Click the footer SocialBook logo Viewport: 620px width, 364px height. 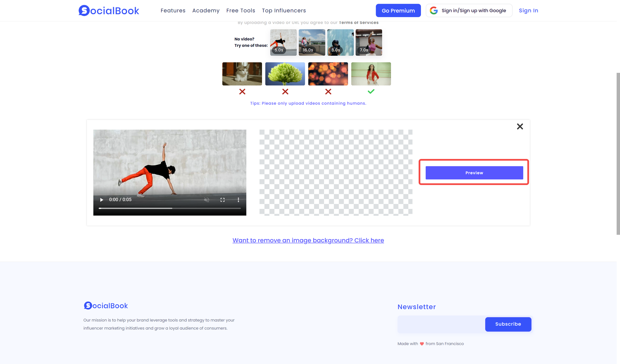coord(106,306)
